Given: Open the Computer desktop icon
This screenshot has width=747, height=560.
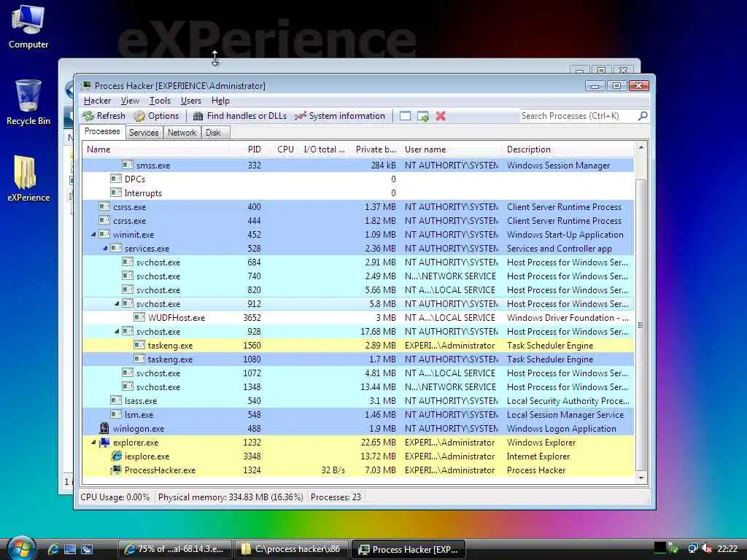Looking at the screenshot, I should (28, 26).
